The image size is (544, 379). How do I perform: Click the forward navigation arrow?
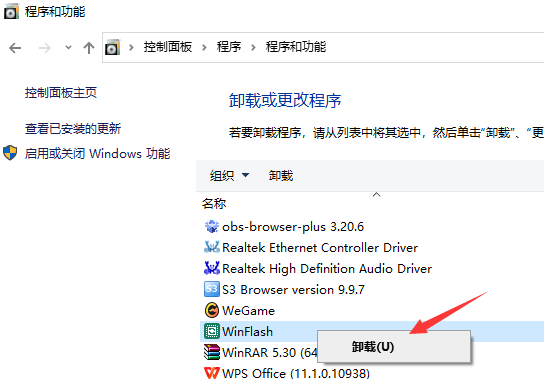44,48
